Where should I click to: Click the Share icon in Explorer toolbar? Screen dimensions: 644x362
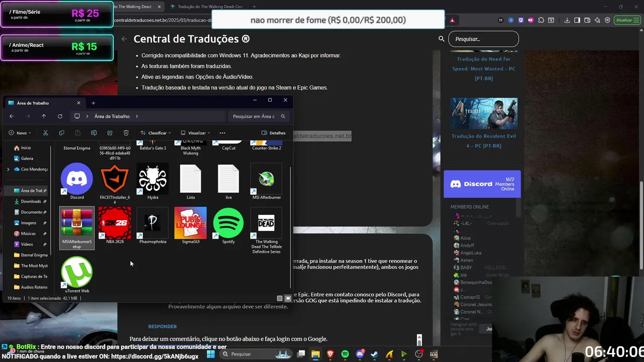[110, 133]
